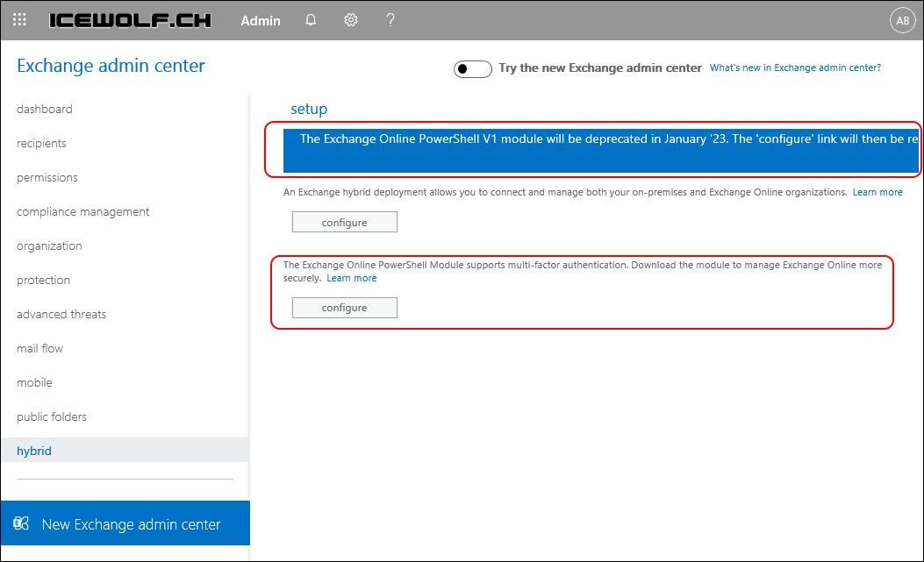
Task: Open Learn more link for hybrid deployment
Action: [x=877, y=192]
